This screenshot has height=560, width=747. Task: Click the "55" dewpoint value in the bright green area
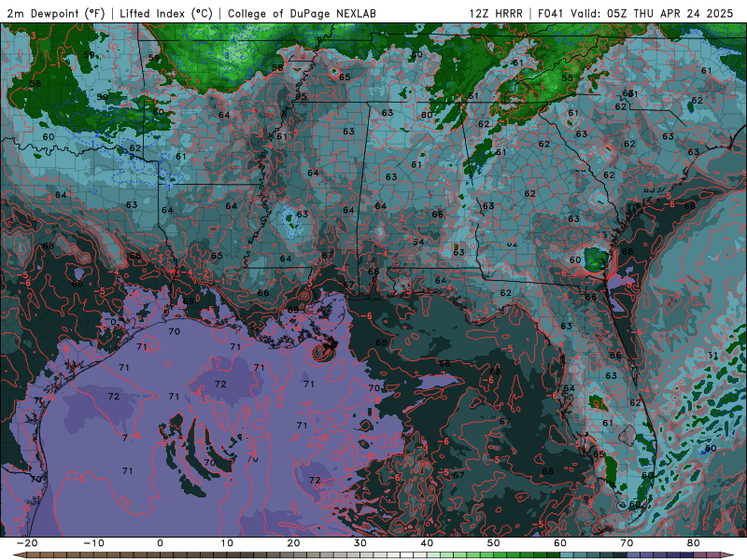(567, 77)
